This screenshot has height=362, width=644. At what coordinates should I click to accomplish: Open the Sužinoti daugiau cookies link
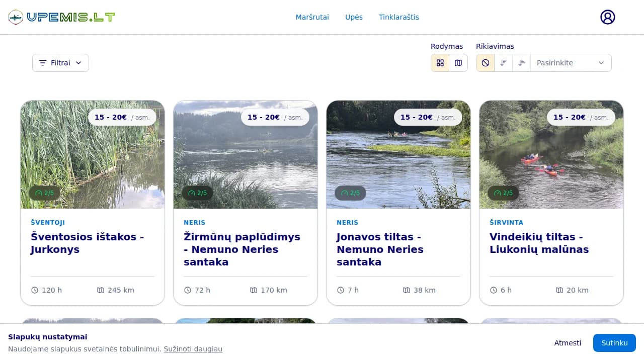193,349
